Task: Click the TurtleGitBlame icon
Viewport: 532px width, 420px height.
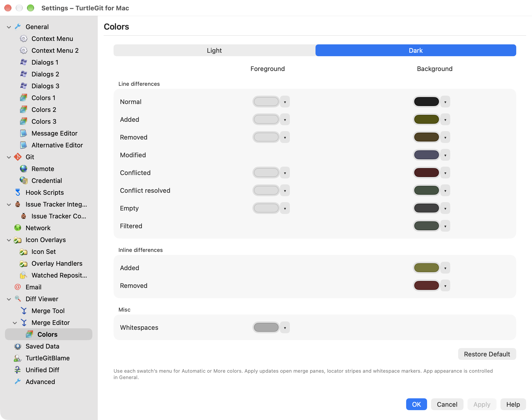Action: point(18,358)
